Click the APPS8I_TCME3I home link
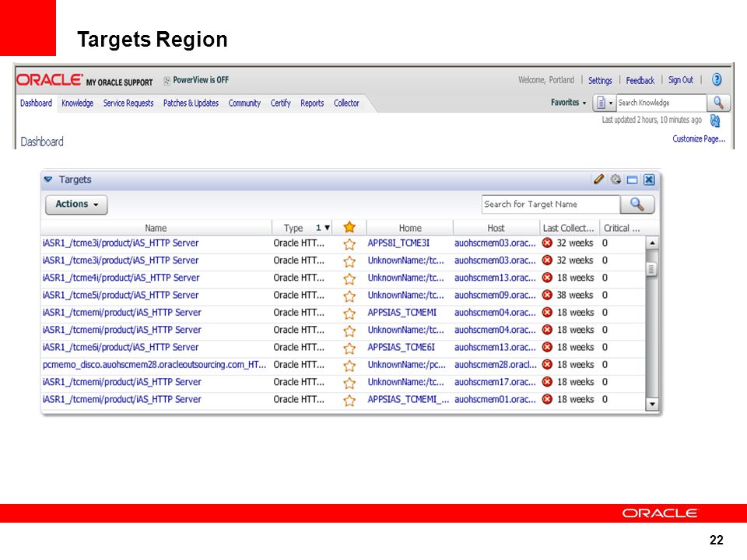This screenshot has height=560, width=747. 398,243
